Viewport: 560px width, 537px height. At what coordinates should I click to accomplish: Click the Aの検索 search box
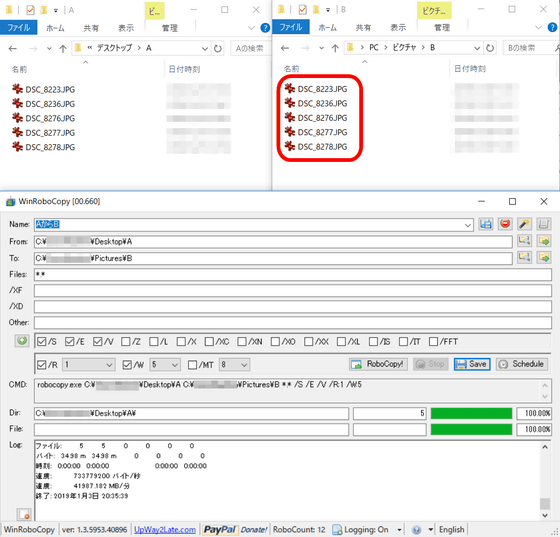(250, 48)
